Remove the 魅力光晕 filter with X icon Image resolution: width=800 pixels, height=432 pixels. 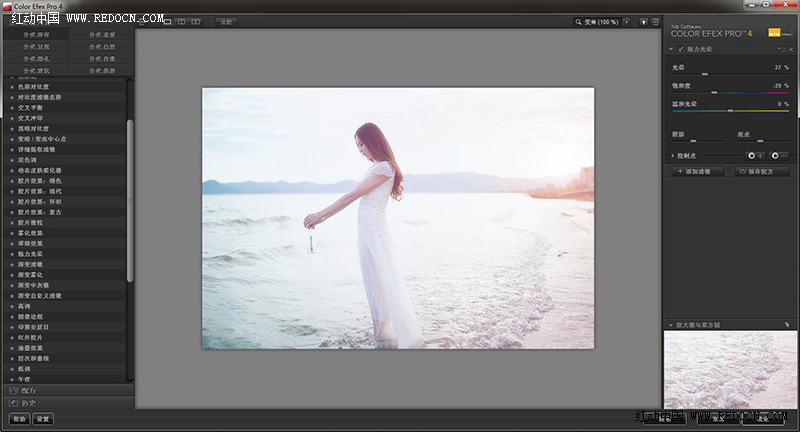[791, 49]
